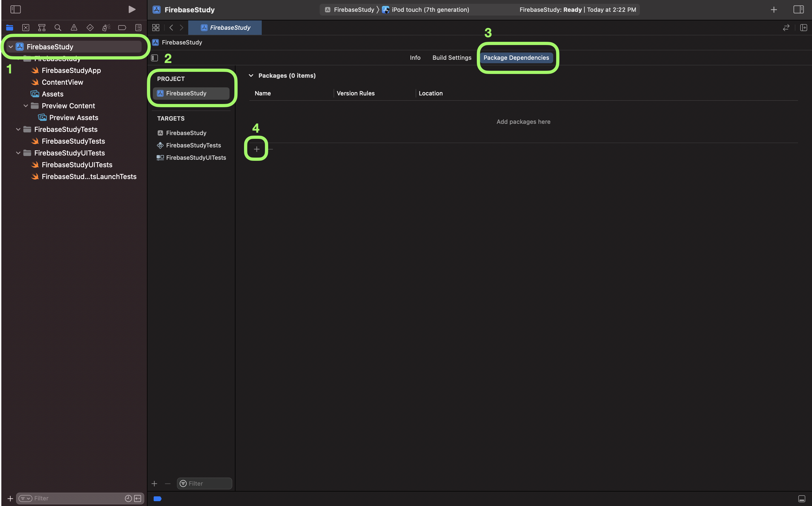
Task: Switch to the Package Dependencies tab
Action: [516, 58]
